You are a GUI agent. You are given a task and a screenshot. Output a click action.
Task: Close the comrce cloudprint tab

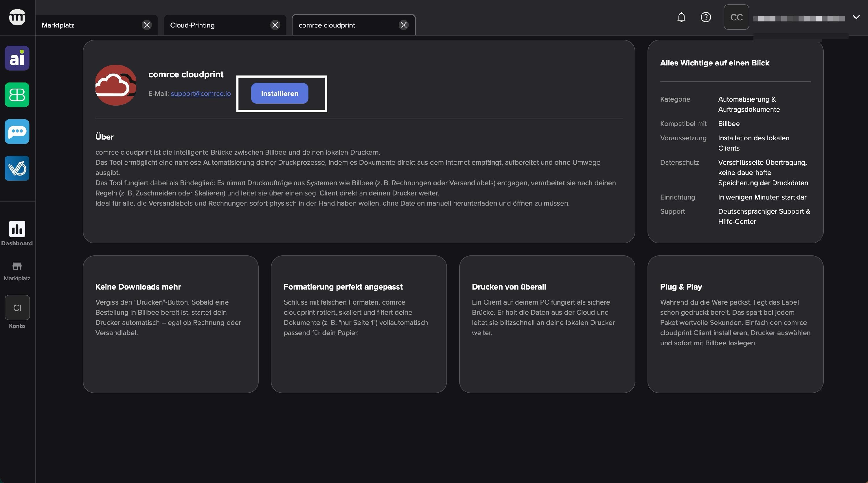(x=403, y=25)
